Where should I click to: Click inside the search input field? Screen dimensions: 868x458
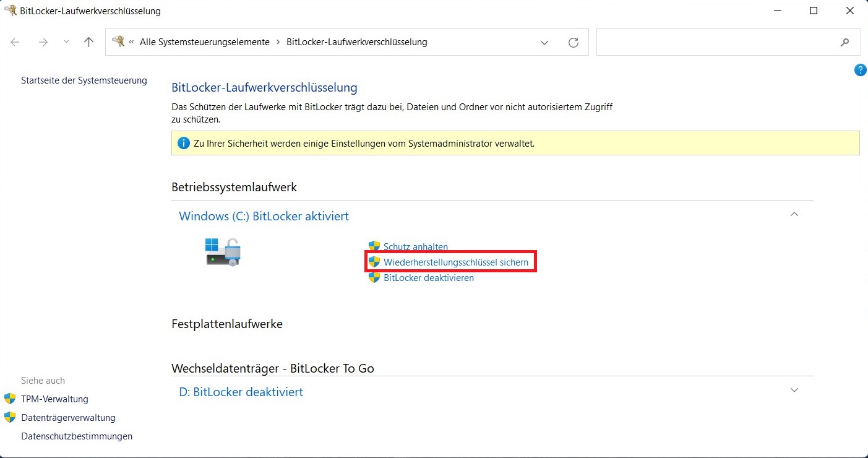point(711,42)
